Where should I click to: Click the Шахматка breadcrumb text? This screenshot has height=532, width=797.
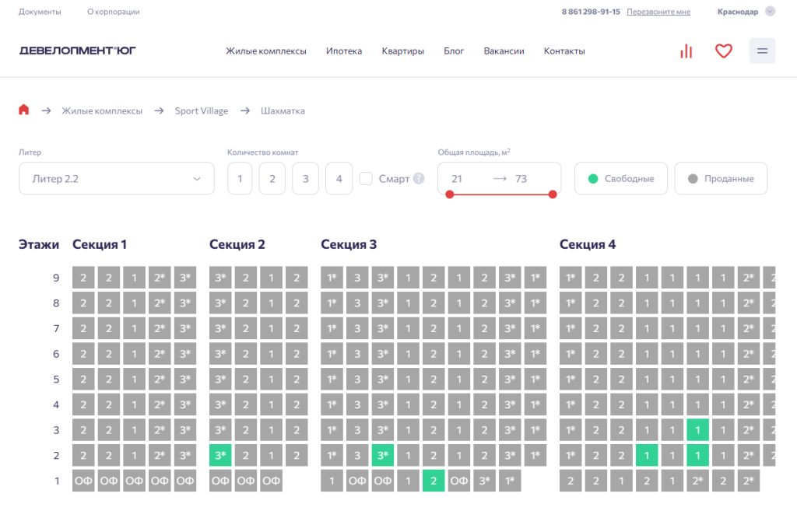click(283, 110)
